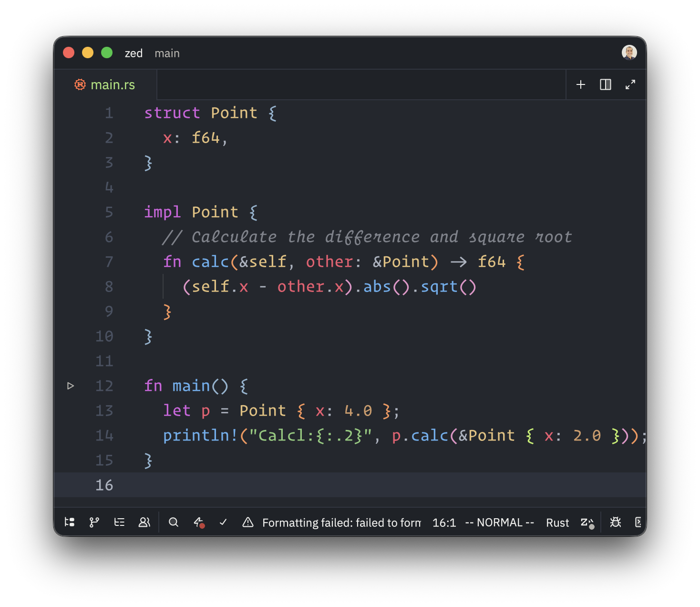Toggle the terminal panel icon at far right

click(x=638, y=523)
